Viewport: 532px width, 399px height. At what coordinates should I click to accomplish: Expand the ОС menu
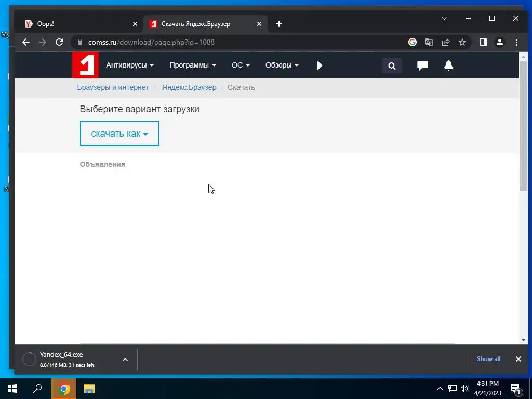point(241,65)
